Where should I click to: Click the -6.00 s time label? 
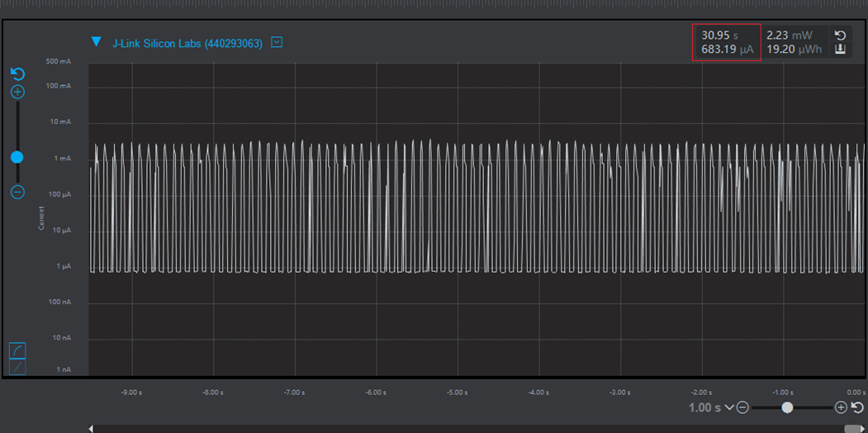coord(376,393)
